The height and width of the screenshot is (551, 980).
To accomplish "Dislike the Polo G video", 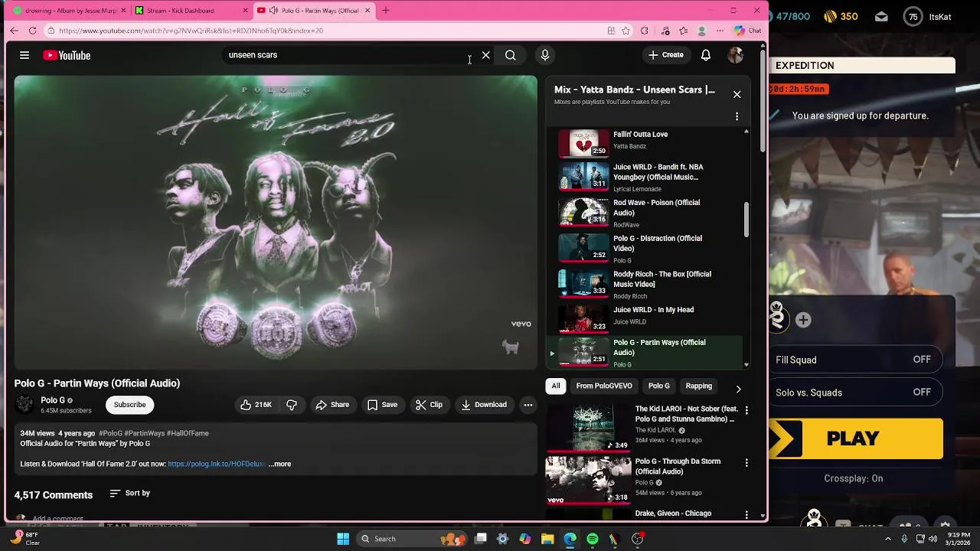I will [292, 405].
